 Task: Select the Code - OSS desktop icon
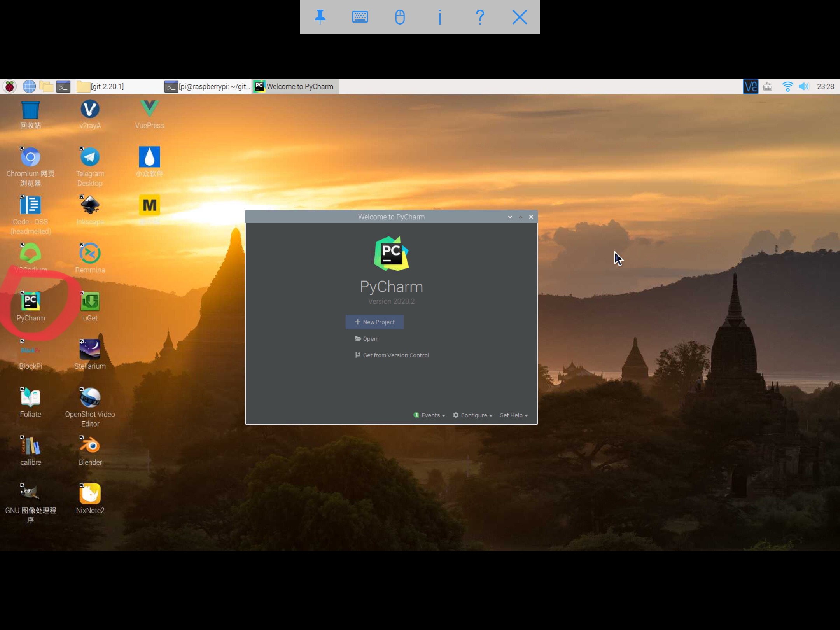click(30, 215)
